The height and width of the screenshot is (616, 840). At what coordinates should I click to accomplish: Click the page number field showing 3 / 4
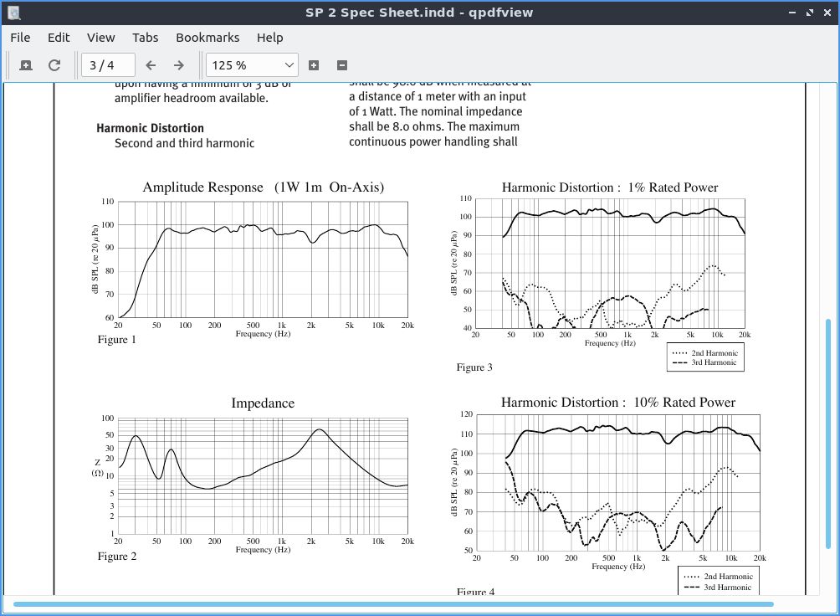coord(108,65)
